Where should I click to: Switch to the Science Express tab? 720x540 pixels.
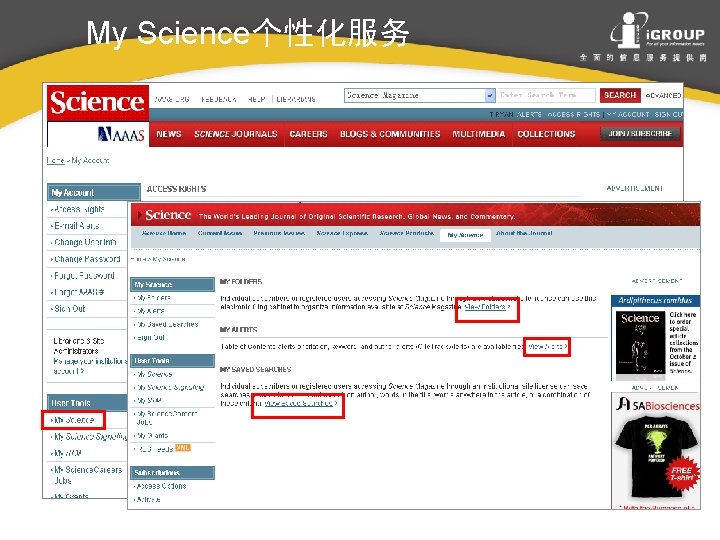342,233
